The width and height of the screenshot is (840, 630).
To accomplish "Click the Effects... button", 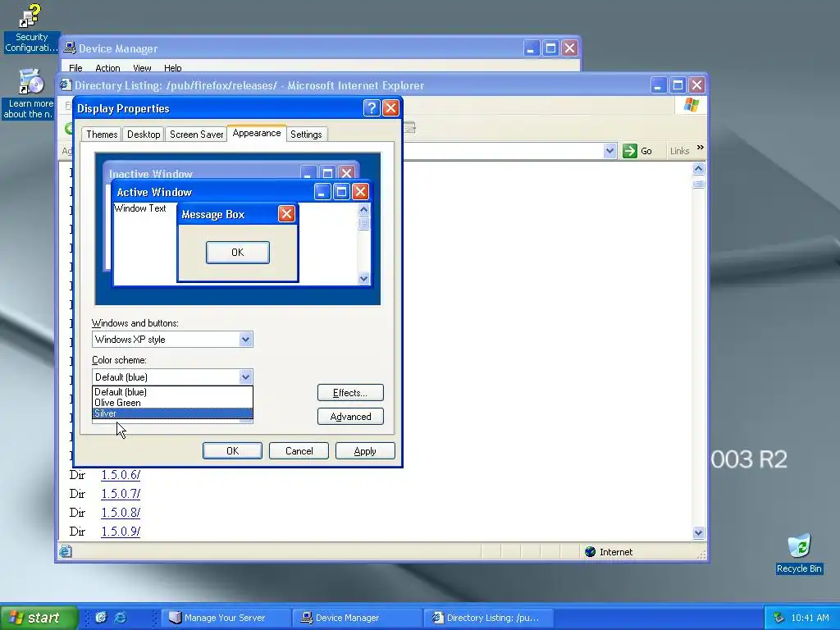I will click(350, 393).
